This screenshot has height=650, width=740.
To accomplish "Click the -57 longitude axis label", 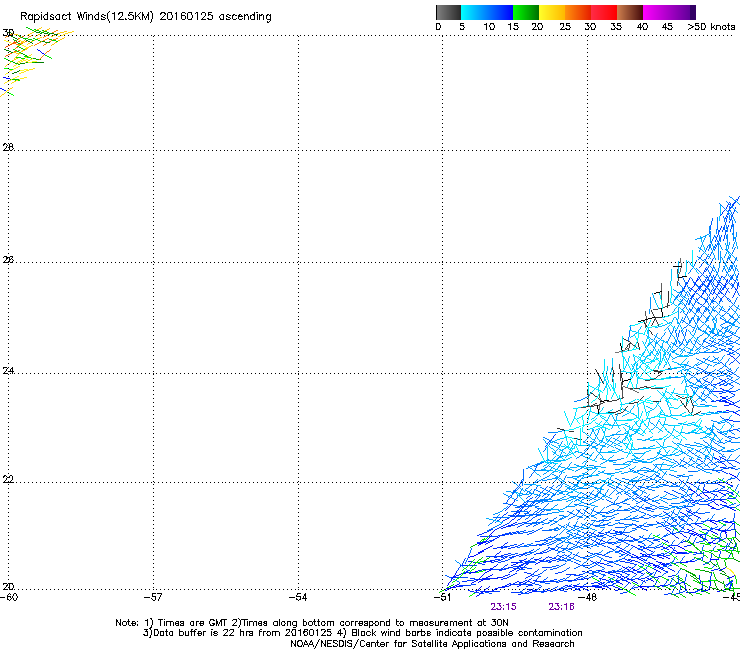I will (x=153, y=597).
